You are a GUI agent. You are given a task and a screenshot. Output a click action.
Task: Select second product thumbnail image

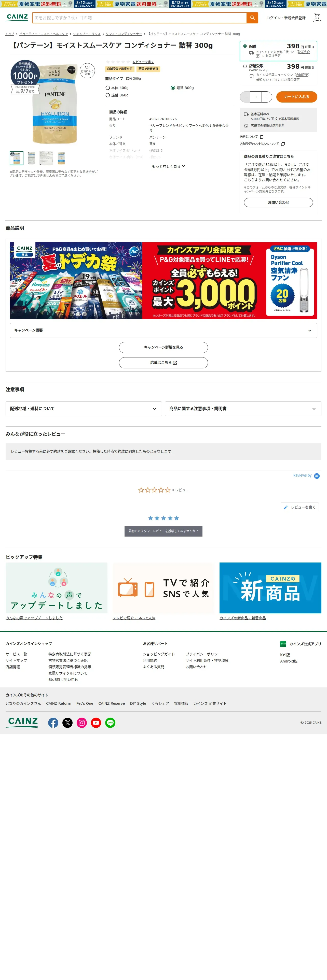tap(31, 158)
